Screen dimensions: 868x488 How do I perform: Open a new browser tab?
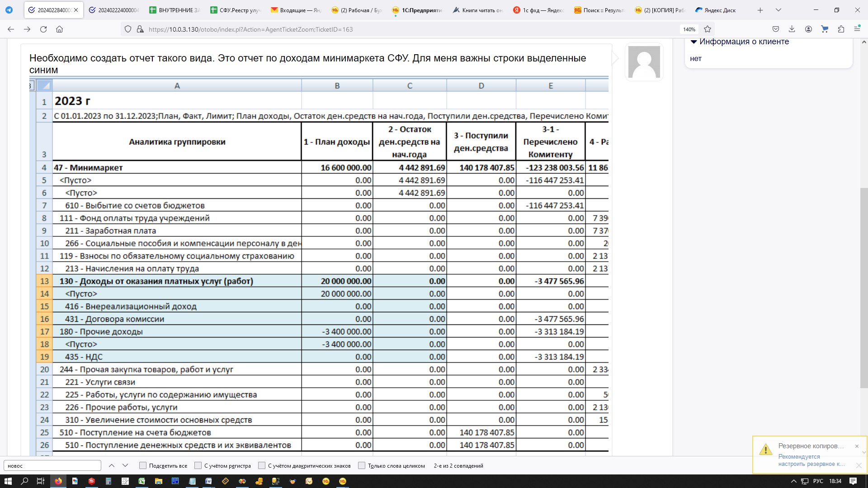coord(760,10)
